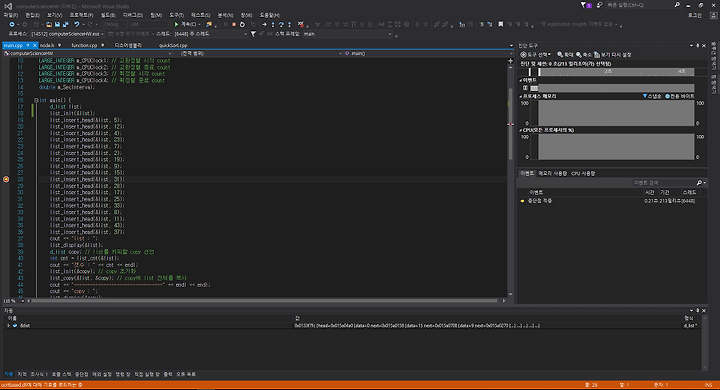Close the diagnostic tools panel
720x390 pixels.
click(x=704, y=45)
